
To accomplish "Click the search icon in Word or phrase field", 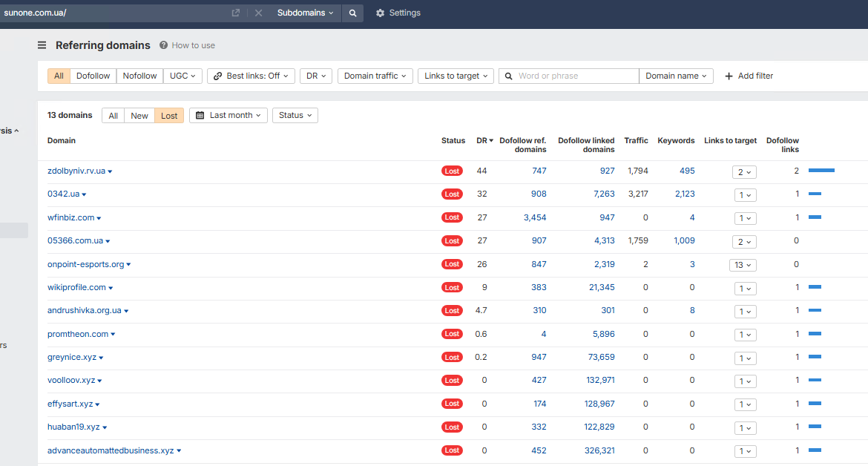I will point(508,76).
